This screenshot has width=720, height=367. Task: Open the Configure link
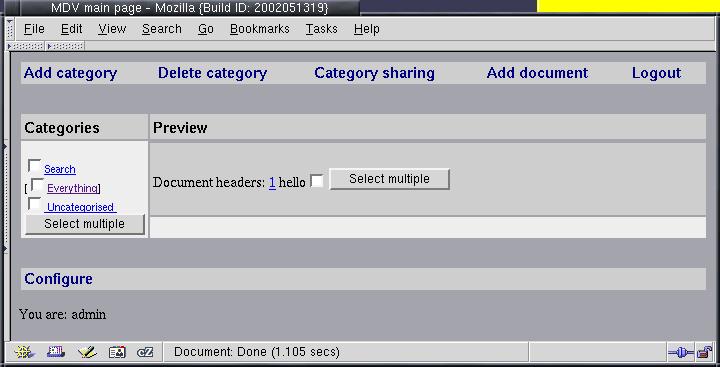pyautogui.click(x=58, y=279)
